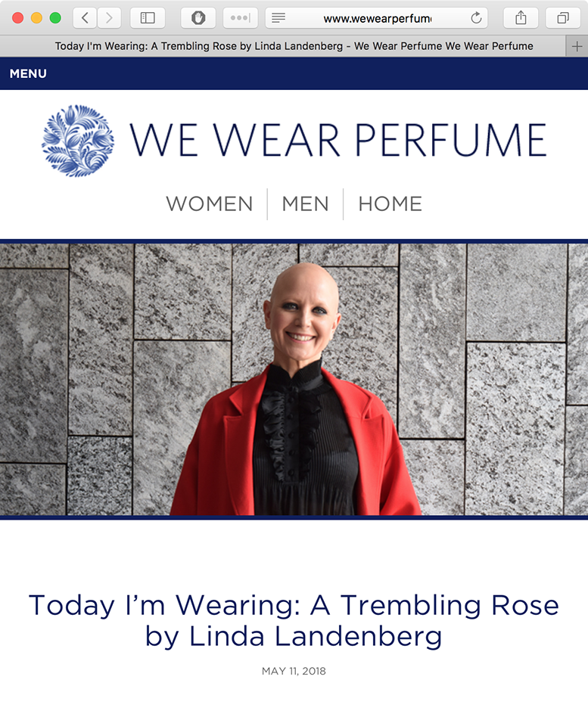This screenshot has height=714, width=588.
Task: Open the dots password extension button
Action: (x=241, y=18)
